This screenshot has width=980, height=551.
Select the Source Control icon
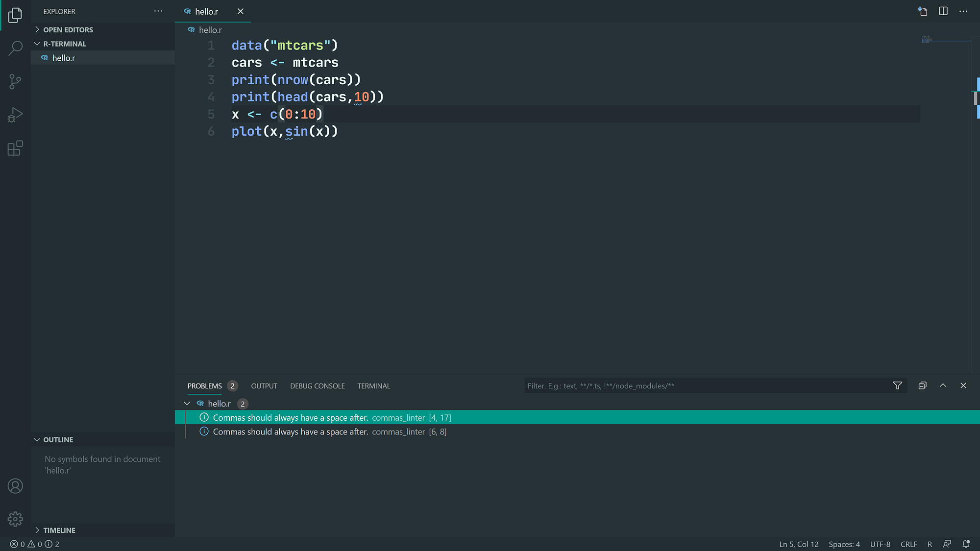pyautogui.click(x=15, y=81)
